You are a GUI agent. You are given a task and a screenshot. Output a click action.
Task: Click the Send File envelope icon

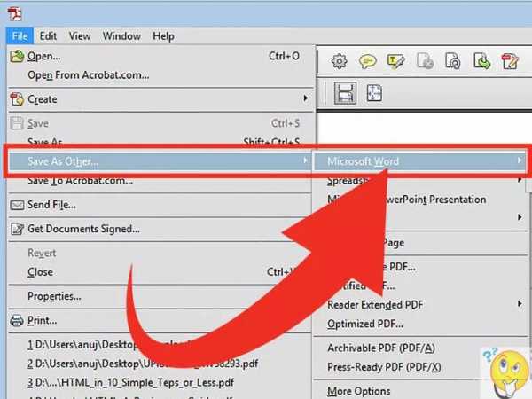coord(17,205)
